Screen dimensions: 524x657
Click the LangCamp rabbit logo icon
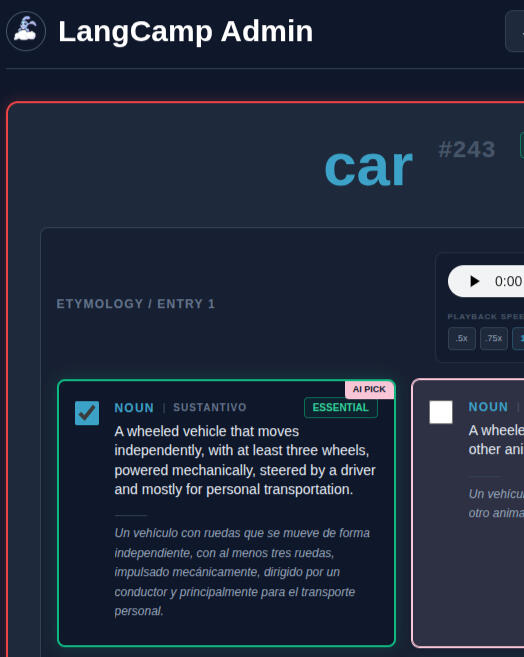coord(26,31)
